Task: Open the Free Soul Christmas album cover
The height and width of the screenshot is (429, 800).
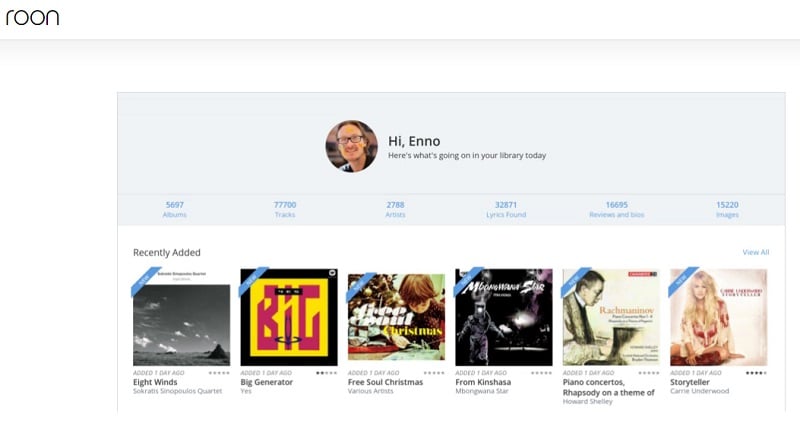Action: 396,316
